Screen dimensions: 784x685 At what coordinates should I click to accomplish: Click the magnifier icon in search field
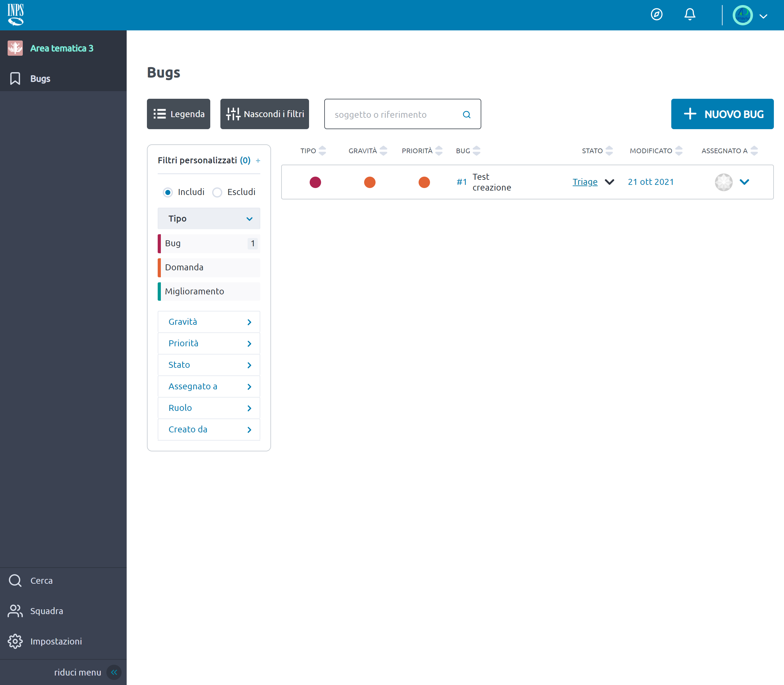(467, 115)
